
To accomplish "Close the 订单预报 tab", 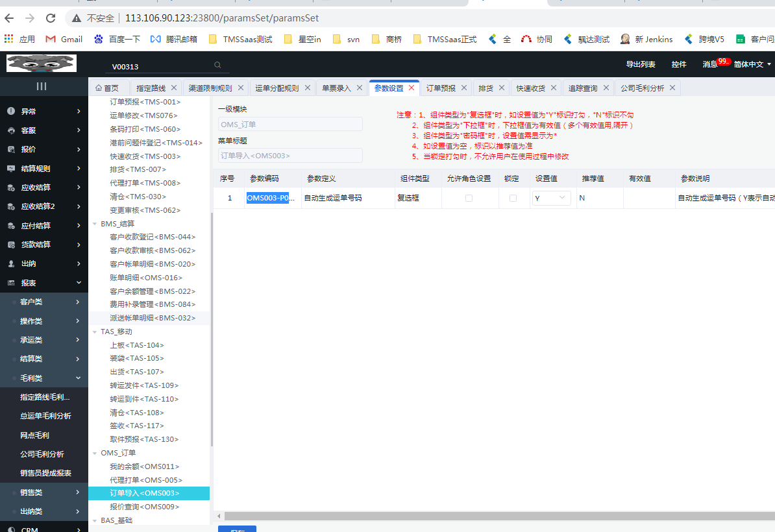I will click(463, 88).
